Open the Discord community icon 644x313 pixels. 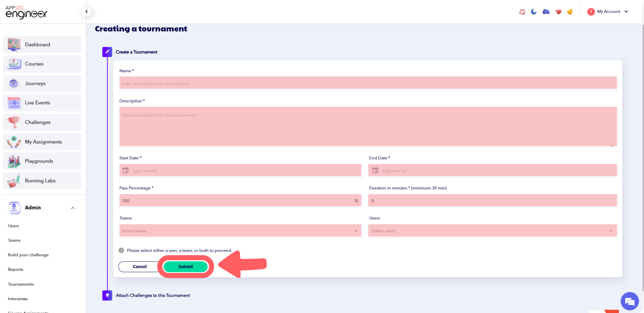546,12
